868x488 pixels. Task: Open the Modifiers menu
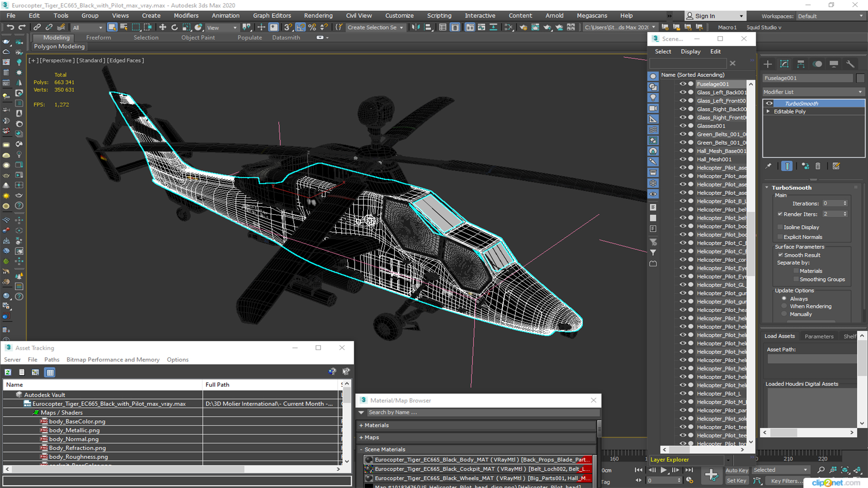click(186, 15)
